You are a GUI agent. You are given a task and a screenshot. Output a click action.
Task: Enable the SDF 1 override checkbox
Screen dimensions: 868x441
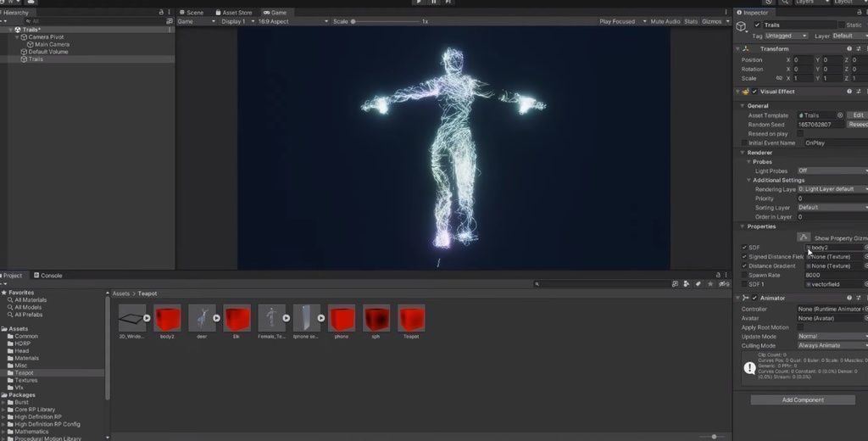point(744,284)
